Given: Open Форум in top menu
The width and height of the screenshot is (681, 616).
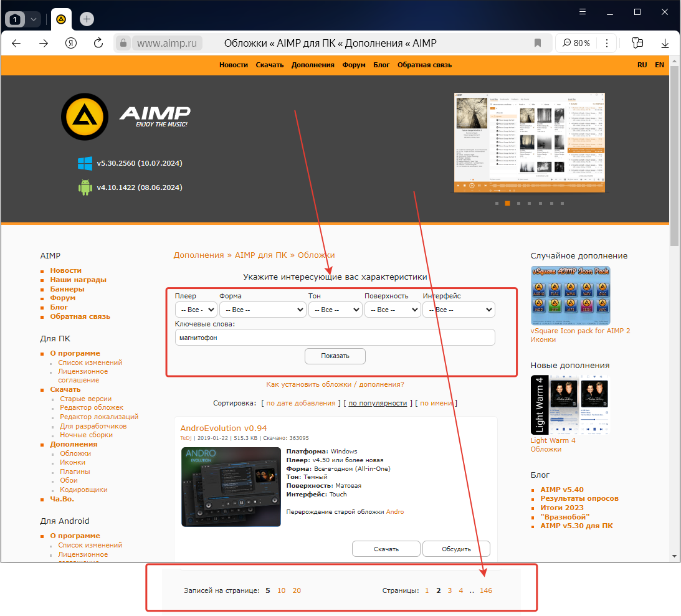Looking at the screenshot, I should pyautogui.click(x=353, y=65).
